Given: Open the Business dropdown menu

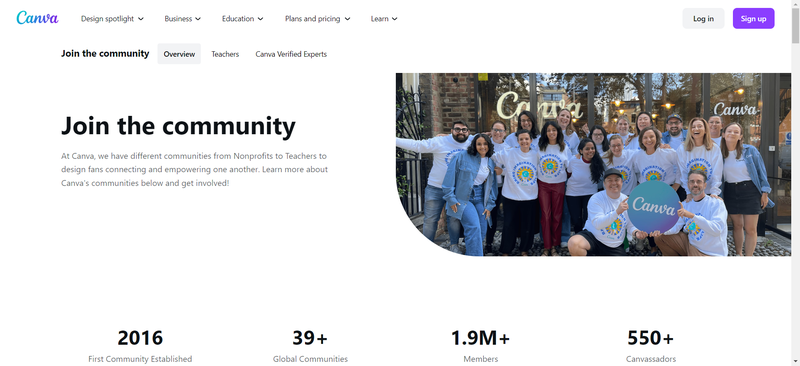Looking at the screenshot, I should click(183, 19).
